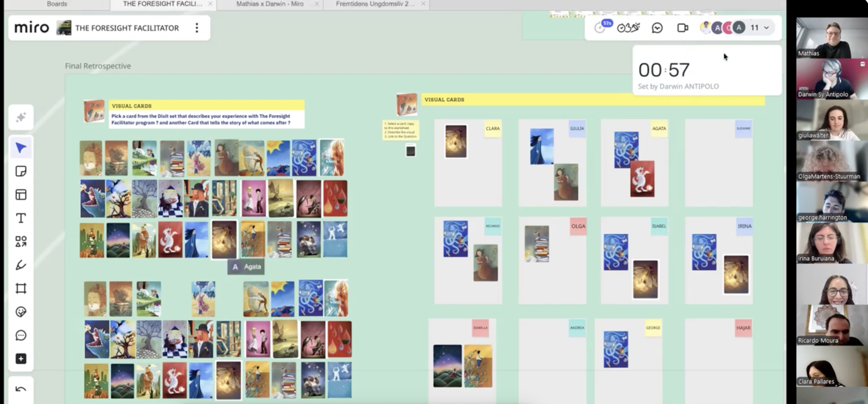This screenshot has width=868, height=404.
Task: Open the reactions icon in the top bar
Action: point(629,28)
